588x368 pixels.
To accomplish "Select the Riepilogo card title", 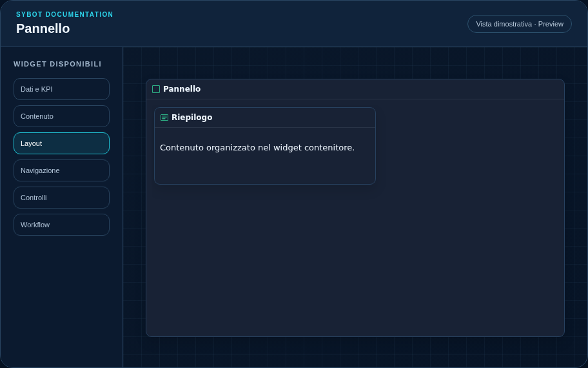I will [191, 117].
